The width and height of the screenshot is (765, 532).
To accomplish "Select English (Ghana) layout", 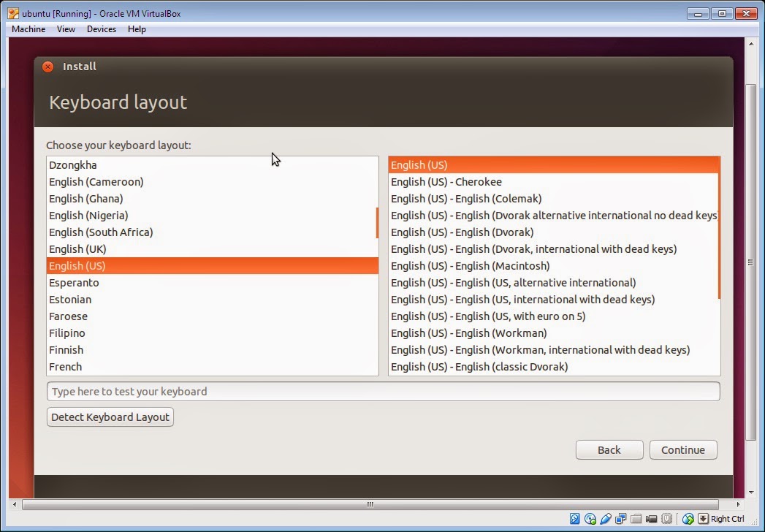I will pos(212,199).
